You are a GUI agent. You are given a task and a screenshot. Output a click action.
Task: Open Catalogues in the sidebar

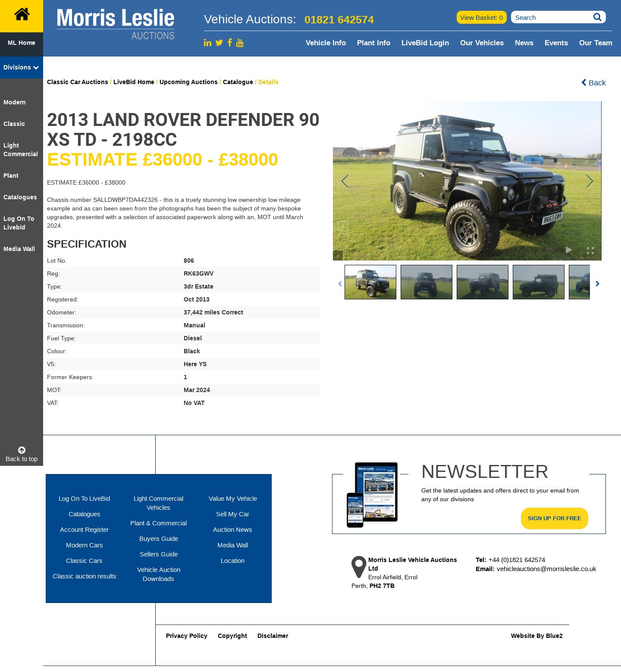tap(20, 197)
